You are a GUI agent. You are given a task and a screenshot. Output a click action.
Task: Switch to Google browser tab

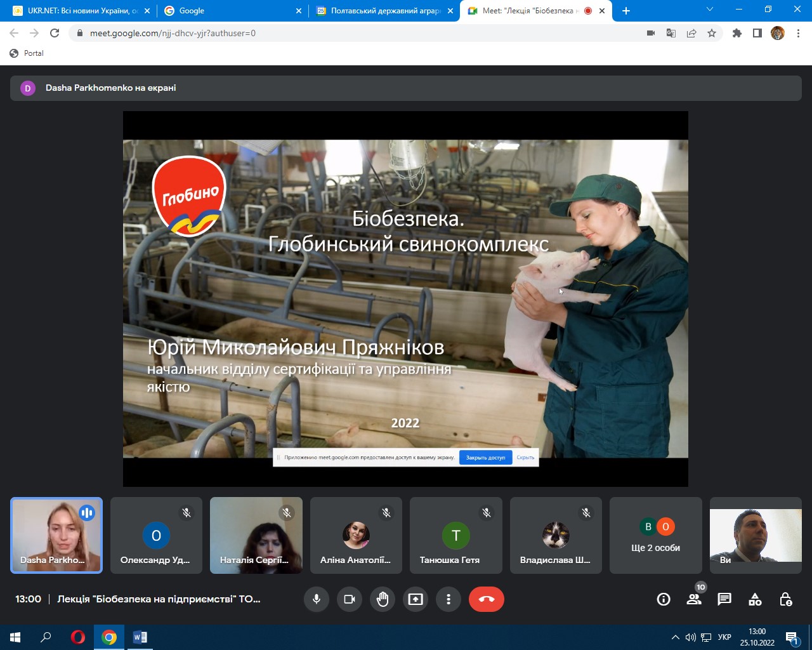232,11
